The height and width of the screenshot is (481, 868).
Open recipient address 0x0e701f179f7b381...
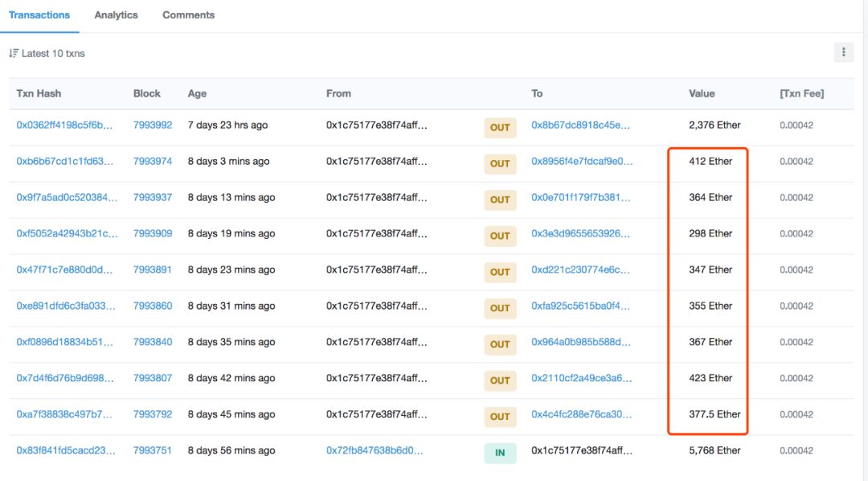(x=581, y=197)
